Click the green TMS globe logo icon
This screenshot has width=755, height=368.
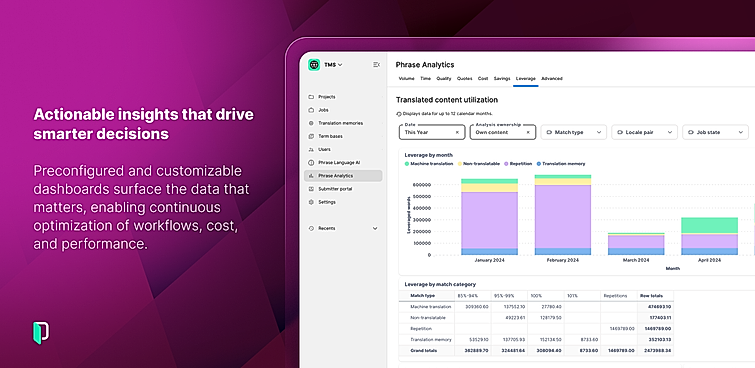click(x=314, y=65)
